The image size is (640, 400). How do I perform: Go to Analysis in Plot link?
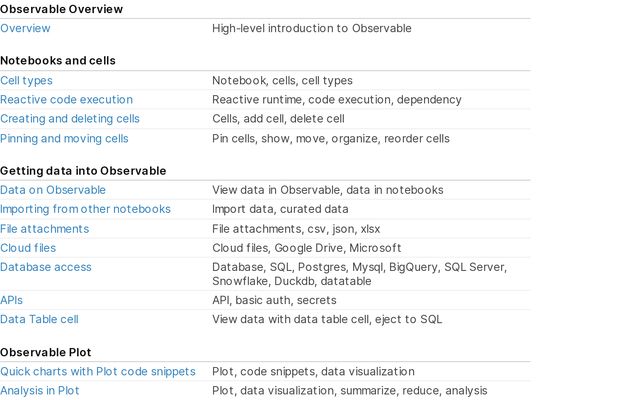(40, 390)
